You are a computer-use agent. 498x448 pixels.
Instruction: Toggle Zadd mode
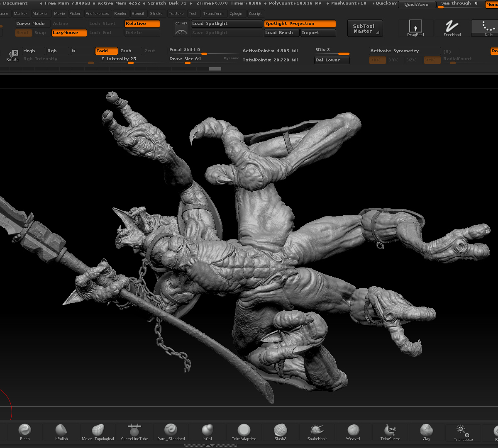[107, 51]
